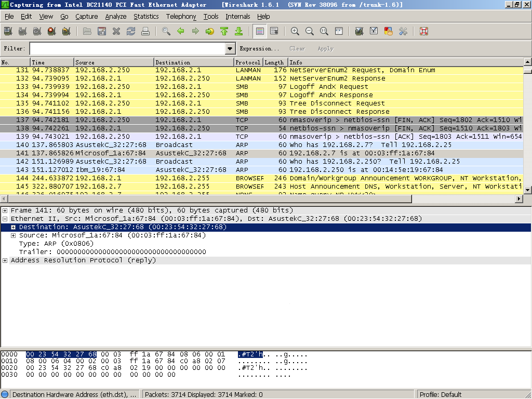Click packet list scroll down arrow
Screen dimensions: 532x399
[528, 190]
